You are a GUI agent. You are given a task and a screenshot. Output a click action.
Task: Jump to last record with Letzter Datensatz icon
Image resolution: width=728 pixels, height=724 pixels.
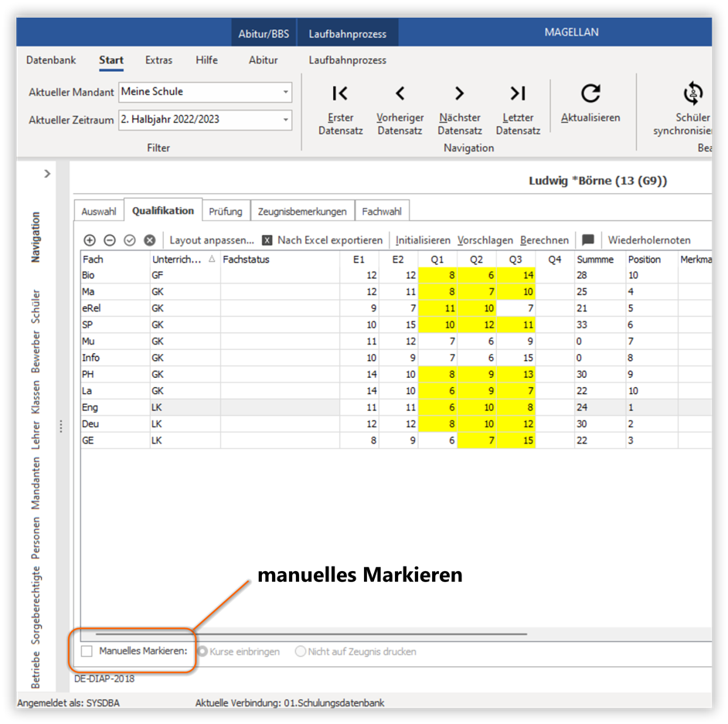(518, 93)
